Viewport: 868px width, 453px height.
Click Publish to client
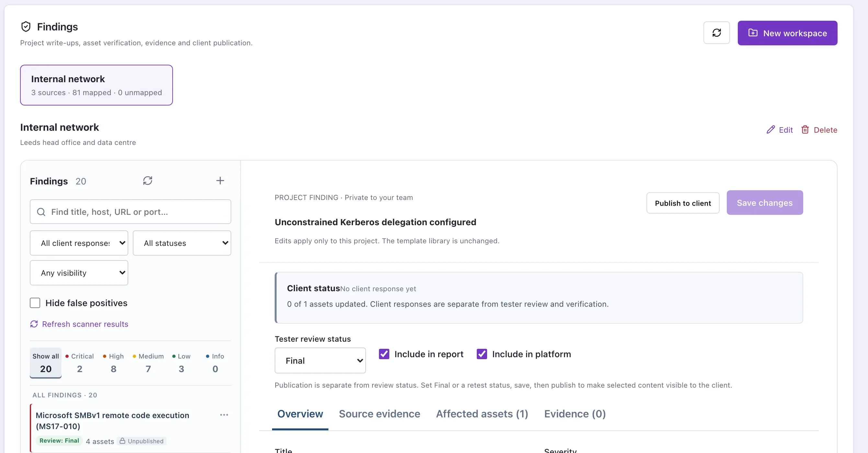[683, 203]
